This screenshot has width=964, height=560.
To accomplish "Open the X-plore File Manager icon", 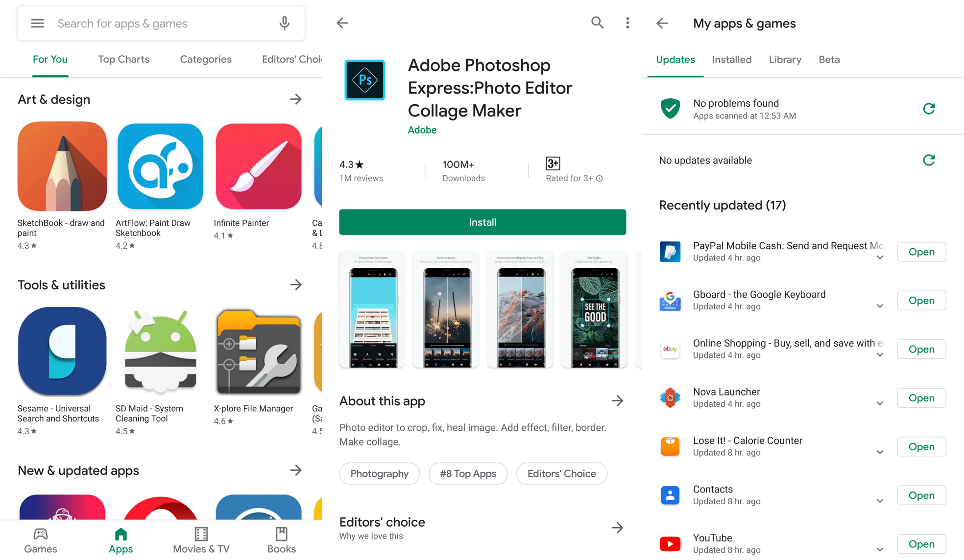I will pos(259,351).
